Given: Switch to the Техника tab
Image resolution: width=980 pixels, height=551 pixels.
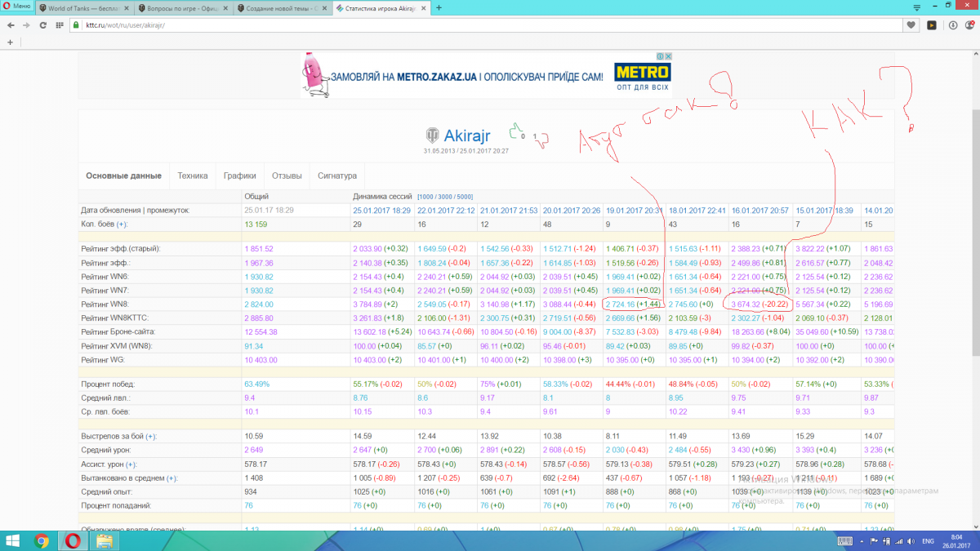Looking at the screenshot, I should tap(193, 176).
